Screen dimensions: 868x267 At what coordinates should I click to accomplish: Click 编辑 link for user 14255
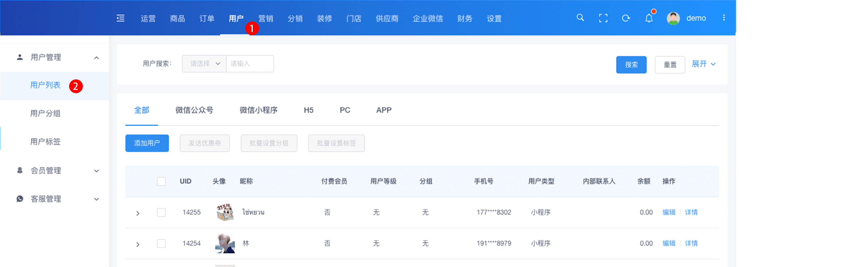(x=669, y=212)
